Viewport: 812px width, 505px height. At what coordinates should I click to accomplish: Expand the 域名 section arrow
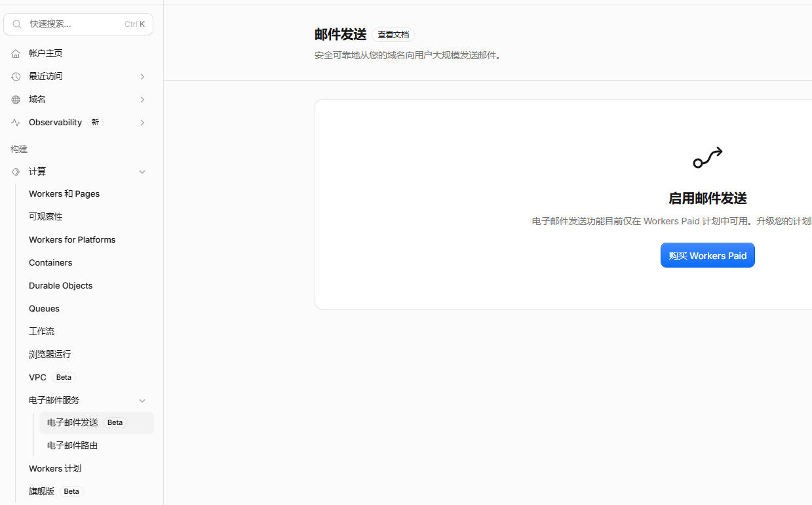142,100
